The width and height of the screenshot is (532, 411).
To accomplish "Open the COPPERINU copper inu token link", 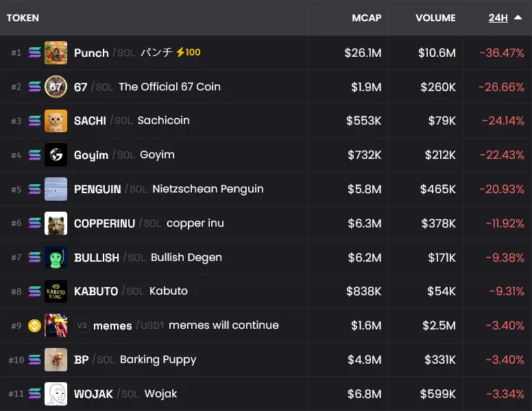I will point(149,223).
